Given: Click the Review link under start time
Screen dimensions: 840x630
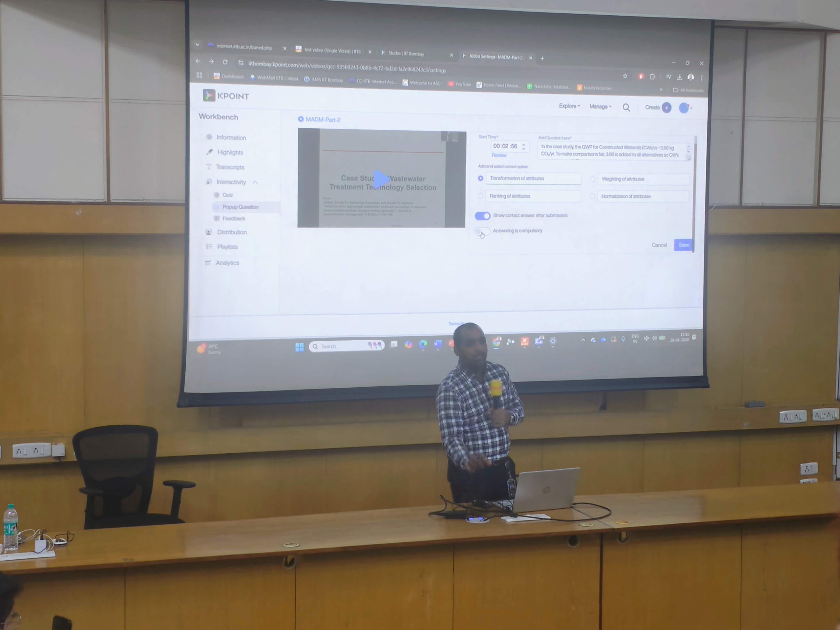Looking at the screenshot, I should (x=499, y=155).
